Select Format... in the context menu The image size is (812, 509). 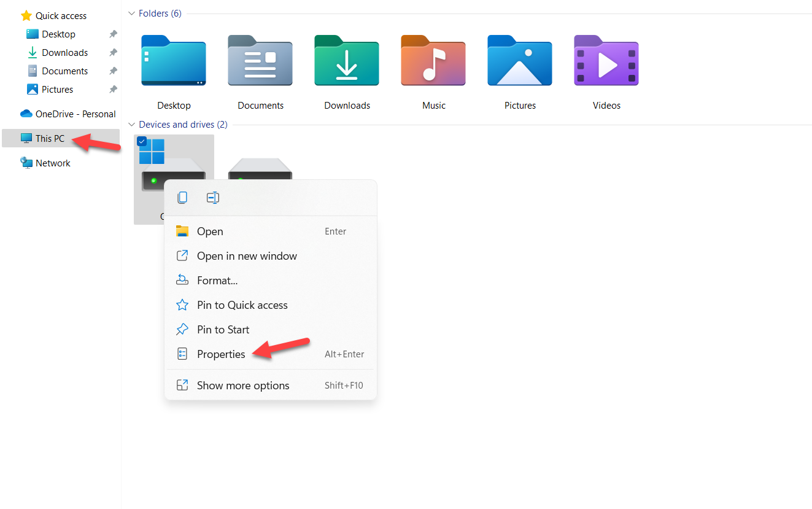pos(217,281)
